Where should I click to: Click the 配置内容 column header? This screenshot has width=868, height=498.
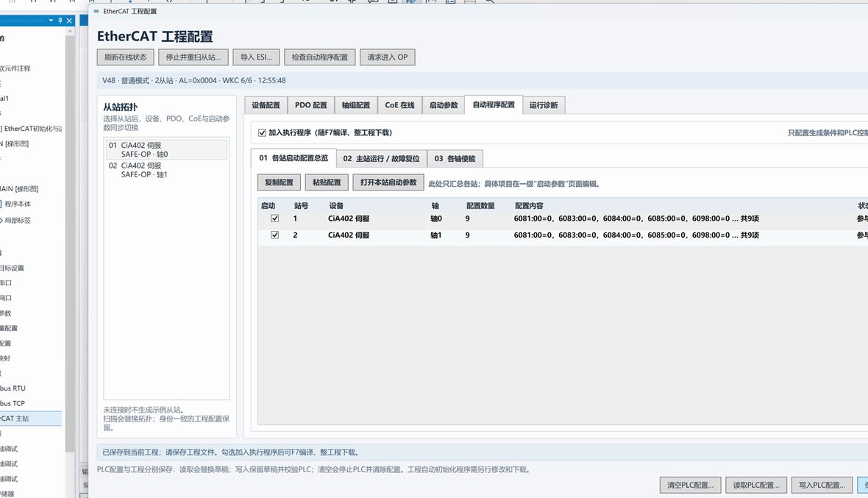coord(529,206)
